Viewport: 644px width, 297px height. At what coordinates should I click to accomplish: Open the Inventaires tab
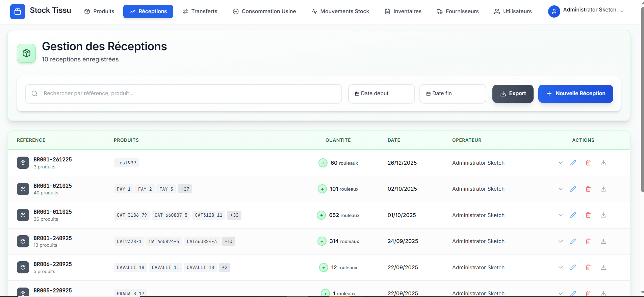403,11
